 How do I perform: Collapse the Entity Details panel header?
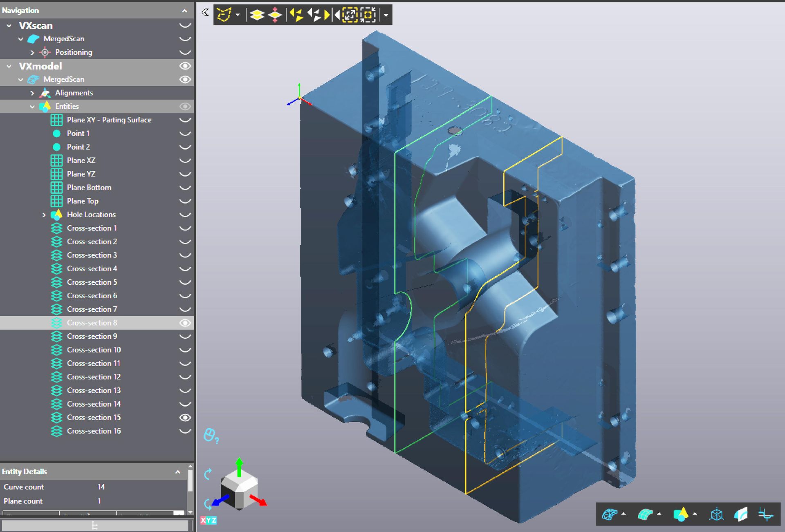[178, 472]
